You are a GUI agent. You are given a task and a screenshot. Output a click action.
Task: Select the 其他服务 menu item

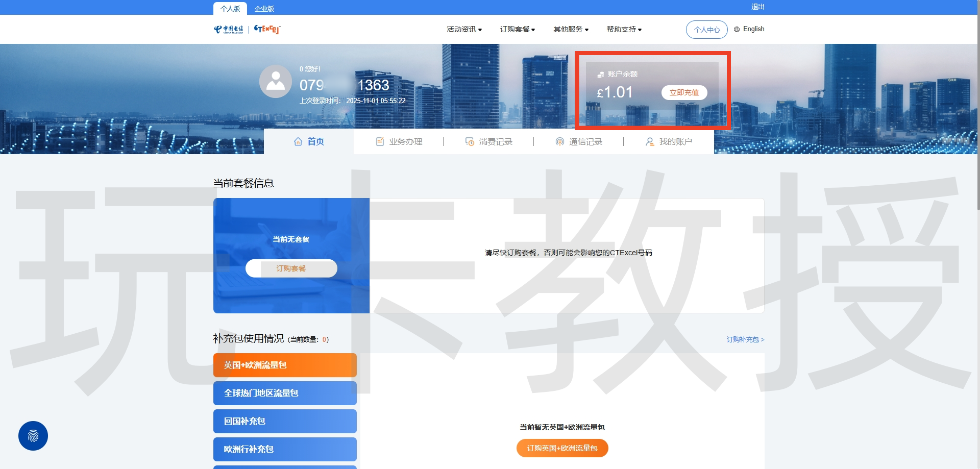coord(570,29)
